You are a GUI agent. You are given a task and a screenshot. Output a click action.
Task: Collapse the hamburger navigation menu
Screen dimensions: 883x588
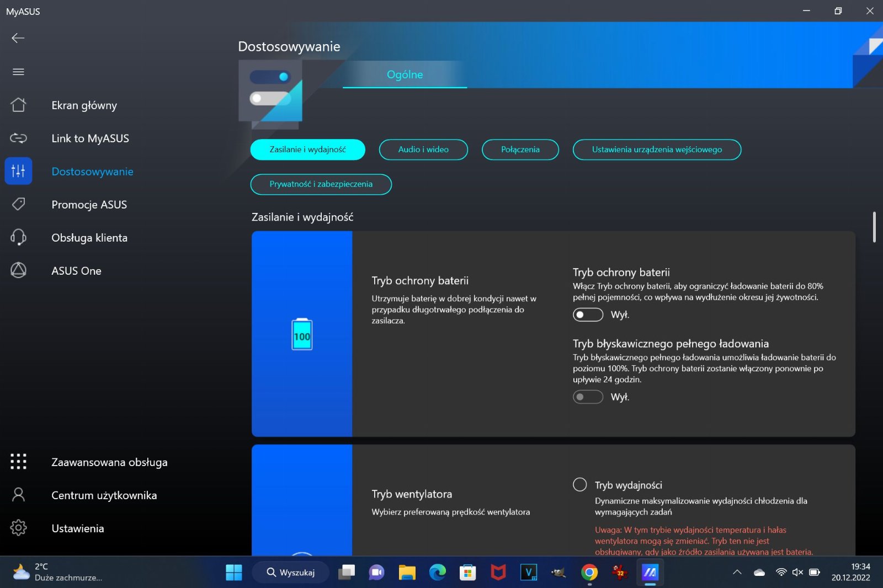point(18,72)
